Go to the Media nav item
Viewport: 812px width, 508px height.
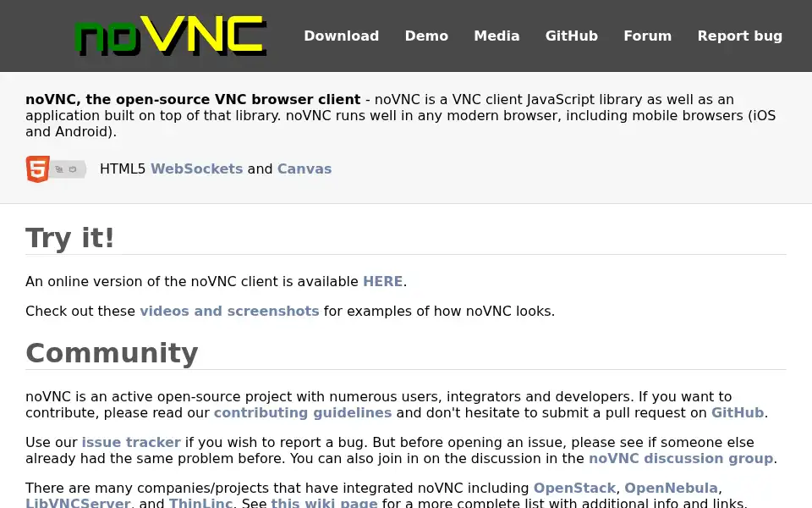pyautogui.click(x=497, y=36)
